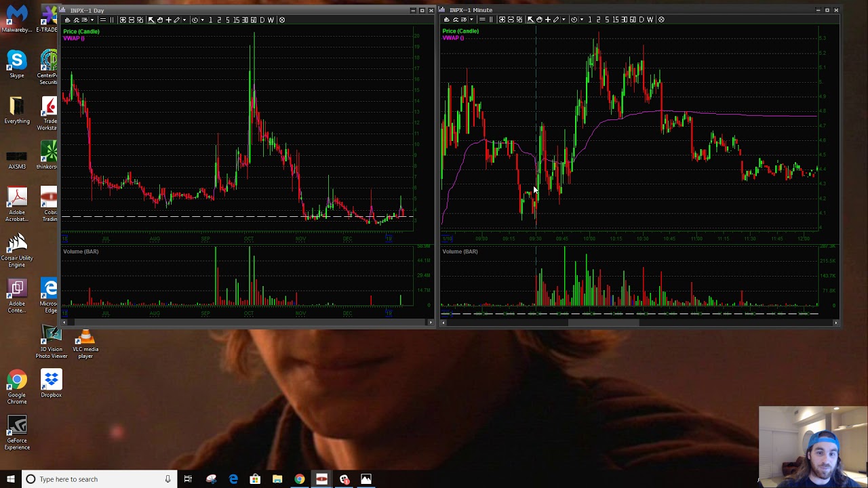Switch Minute chart to Weekly (W) interval
Viewport: 868px width, 488px height.
pyautogui.click(x=650, y=20)
